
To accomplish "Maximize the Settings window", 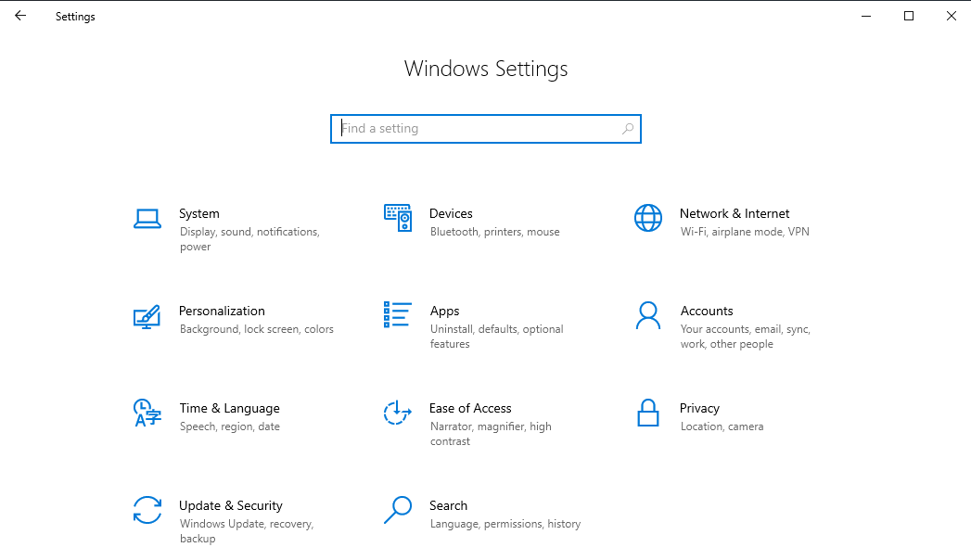I will click(x=909, y=16).
